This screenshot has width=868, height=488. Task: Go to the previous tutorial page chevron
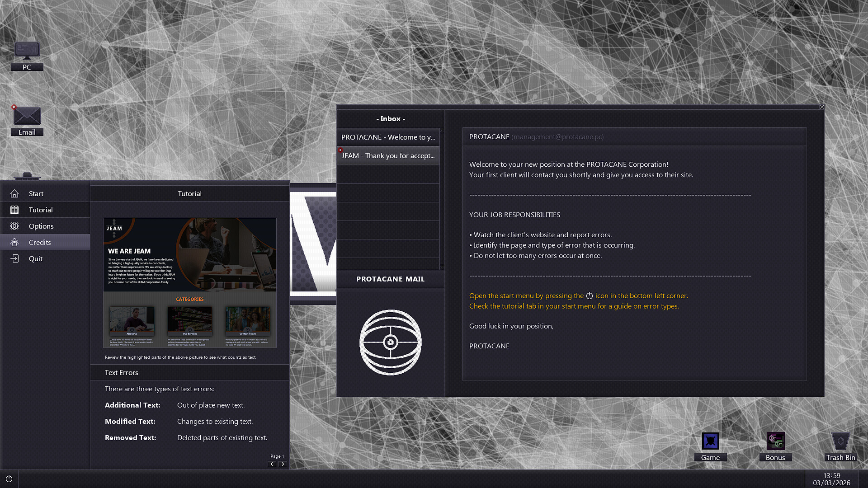(272, 464)
